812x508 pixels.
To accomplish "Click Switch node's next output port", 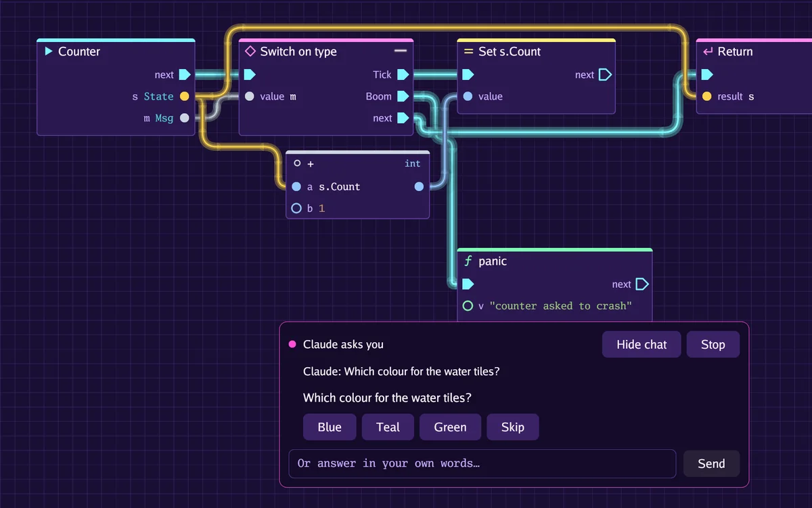I will 403,118.
